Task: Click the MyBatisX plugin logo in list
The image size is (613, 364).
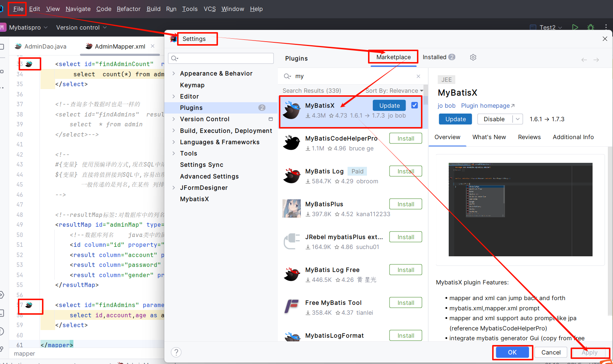Action: click(x=292, y=110)
